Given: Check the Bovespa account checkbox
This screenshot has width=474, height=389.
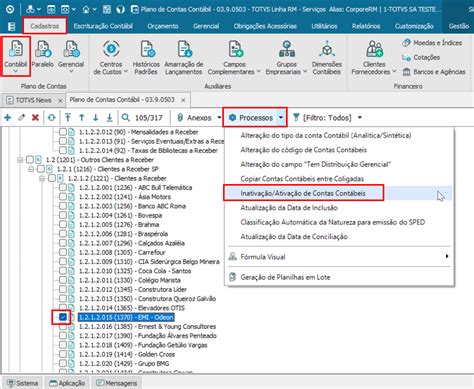Looking at the screenshot, I should tap(63, 215).
